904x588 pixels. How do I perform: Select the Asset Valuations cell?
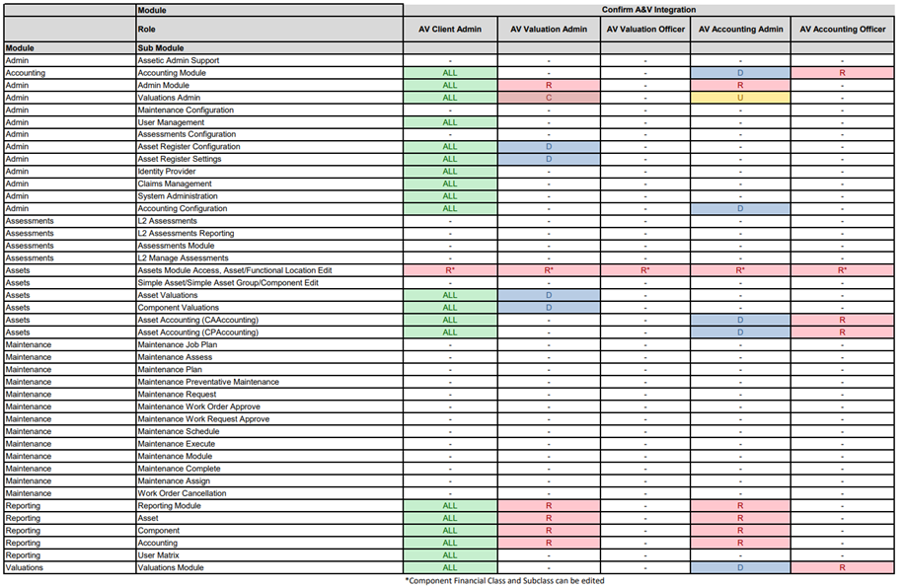click(x=269, y=295)
